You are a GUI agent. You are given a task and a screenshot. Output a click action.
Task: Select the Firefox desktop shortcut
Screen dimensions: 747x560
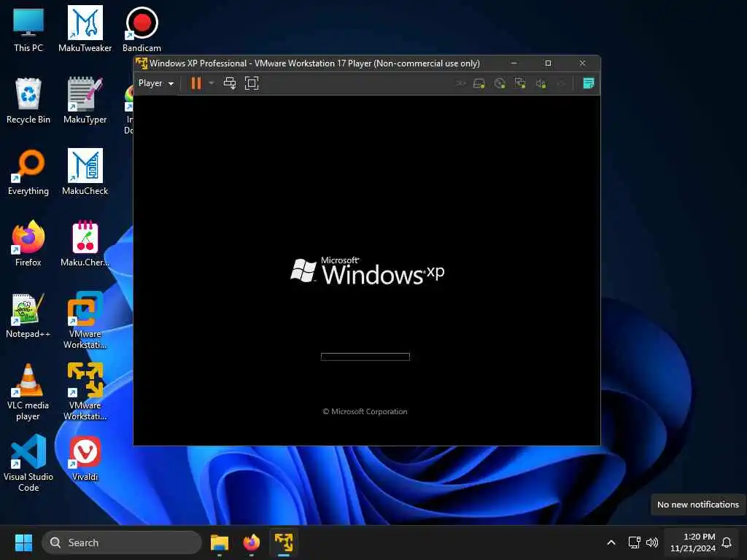pyautogui.click(x=28, y=244)
